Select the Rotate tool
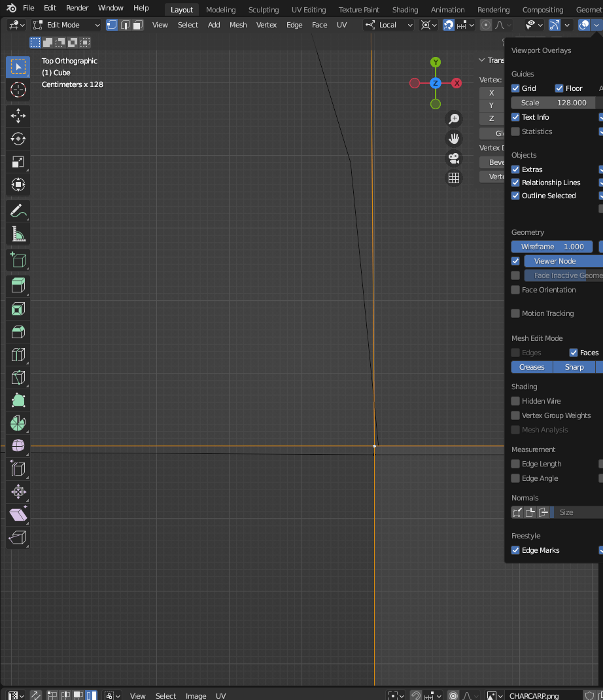Image resolution: width=603 pixels, height=700 pixels. tap(18, 139)
